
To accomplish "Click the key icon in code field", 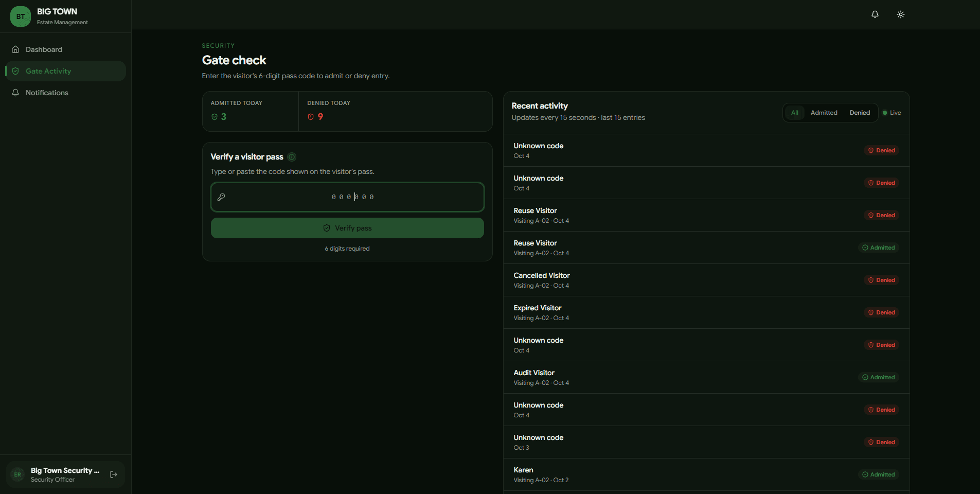I will point(221,197).
